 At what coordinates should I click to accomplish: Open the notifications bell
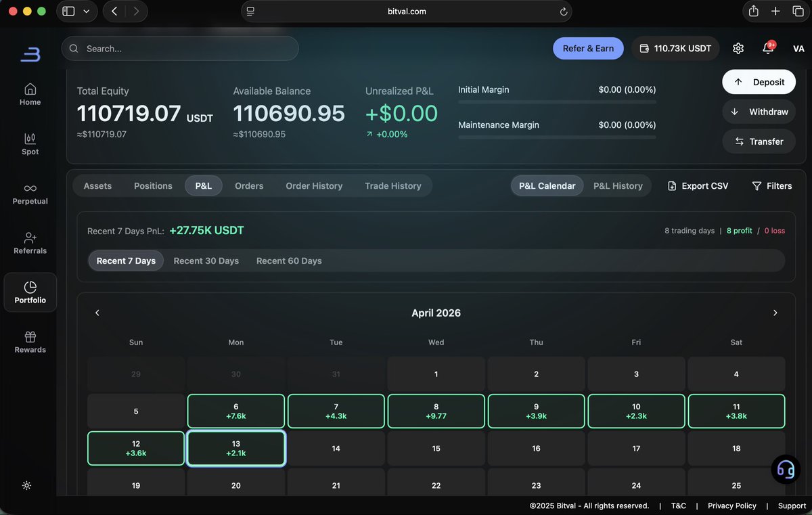tap(768, 48)
